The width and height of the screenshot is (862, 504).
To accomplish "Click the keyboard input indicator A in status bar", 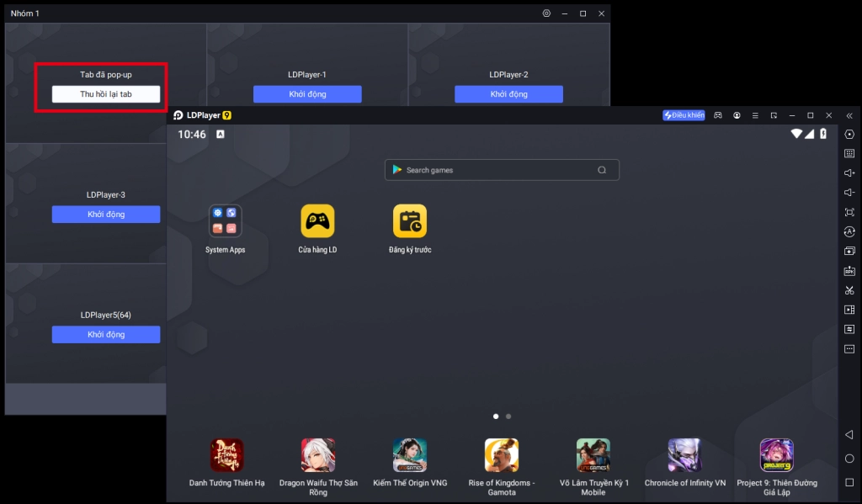I will pos(221,134).
